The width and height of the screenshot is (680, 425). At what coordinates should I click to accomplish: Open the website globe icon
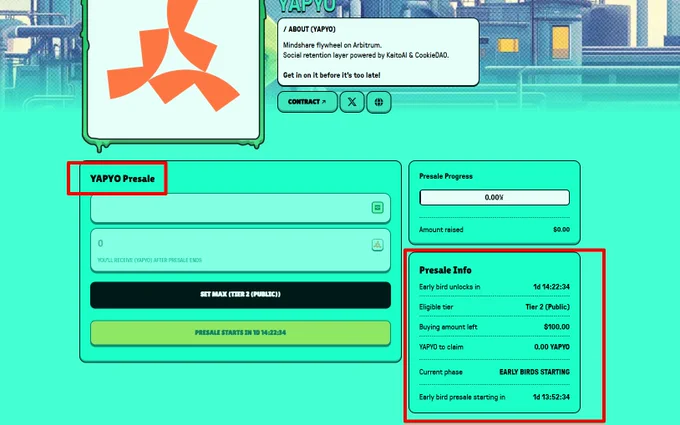[x=379, y=102]
